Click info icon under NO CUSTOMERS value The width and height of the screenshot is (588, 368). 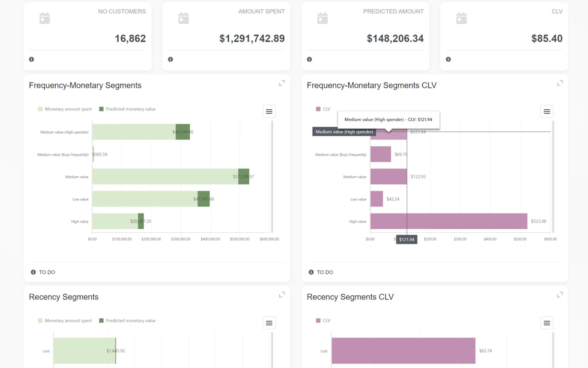(x=32, y=59)
